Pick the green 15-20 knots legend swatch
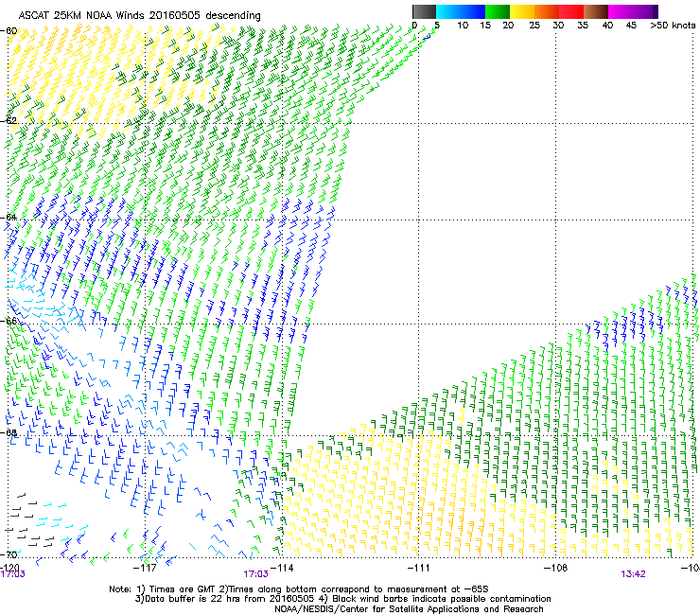 [498, 11]
